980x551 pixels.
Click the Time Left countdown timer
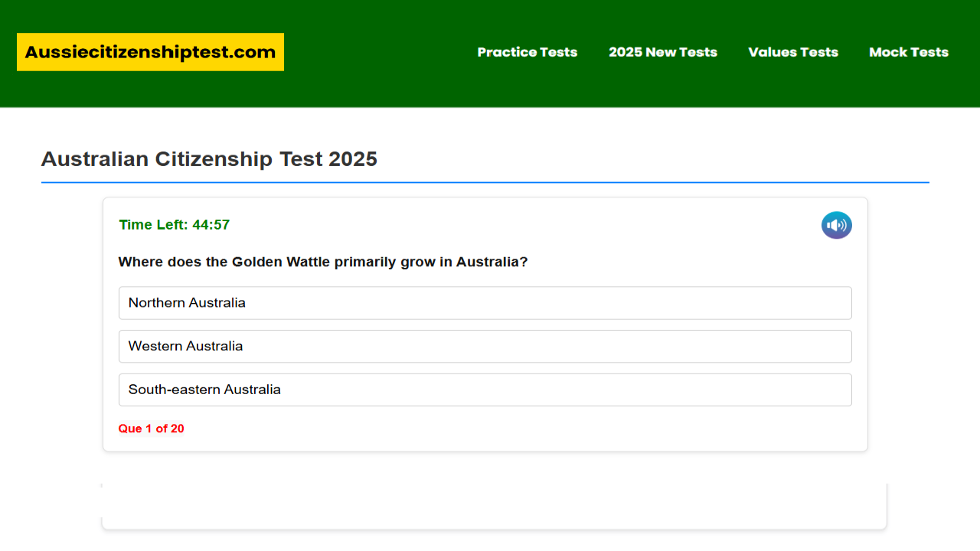(175, 225)
